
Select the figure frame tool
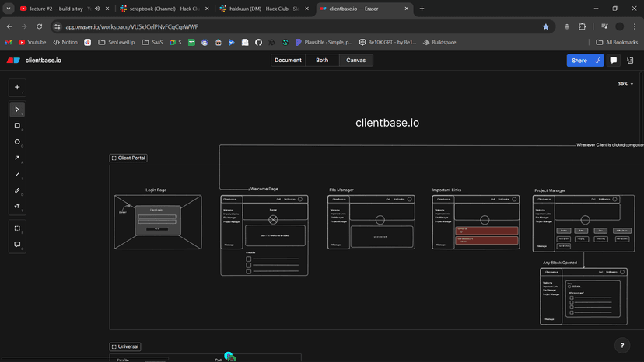[17, 228]
